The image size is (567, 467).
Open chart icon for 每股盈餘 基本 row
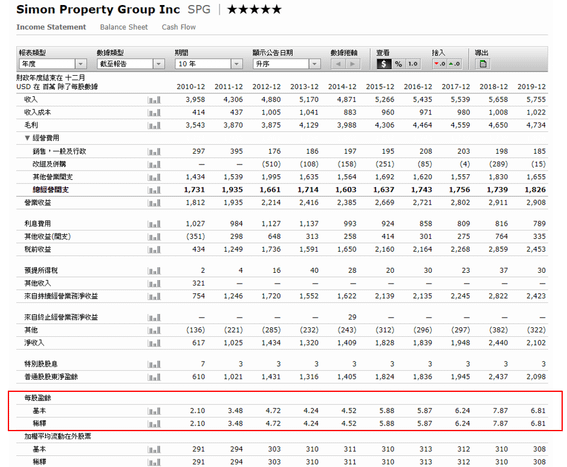[154, 411]
